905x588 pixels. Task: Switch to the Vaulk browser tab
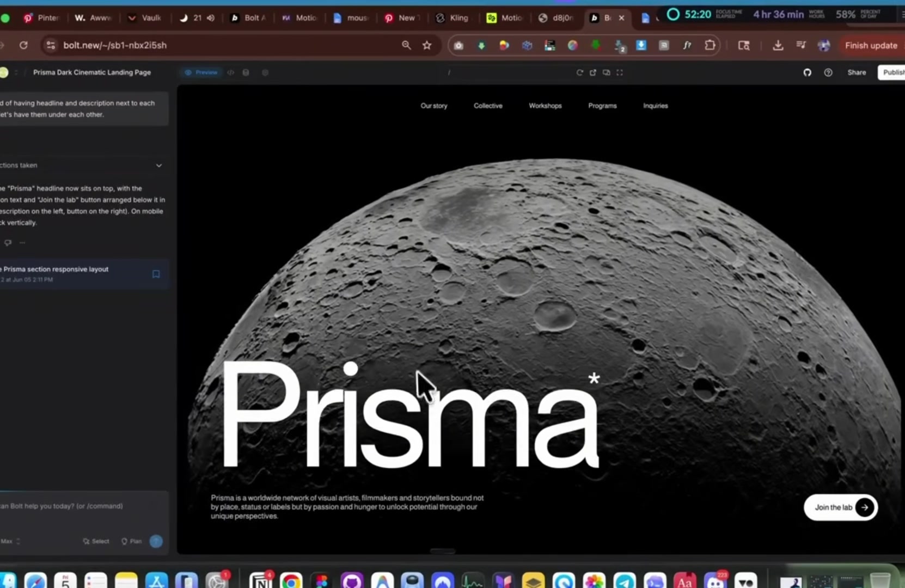(145, 18)
